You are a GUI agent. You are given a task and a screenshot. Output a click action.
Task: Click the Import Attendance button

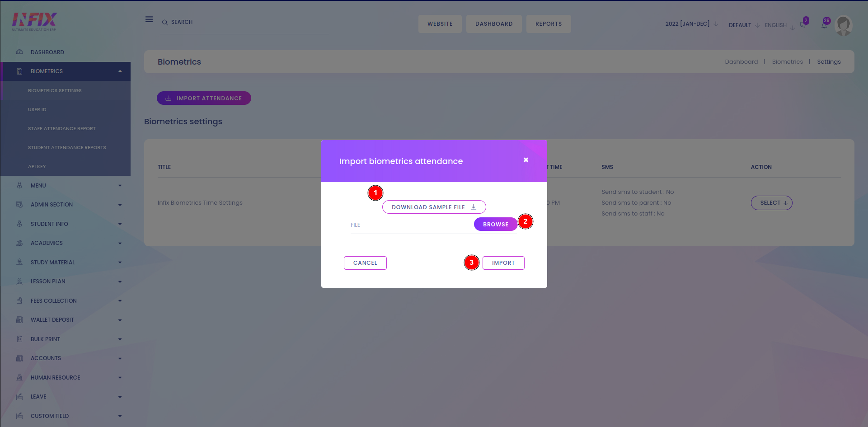[204, 98]
